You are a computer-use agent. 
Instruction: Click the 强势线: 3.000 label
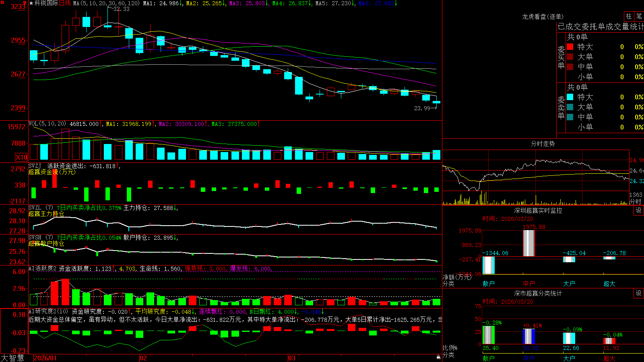[x=206, y=269]
